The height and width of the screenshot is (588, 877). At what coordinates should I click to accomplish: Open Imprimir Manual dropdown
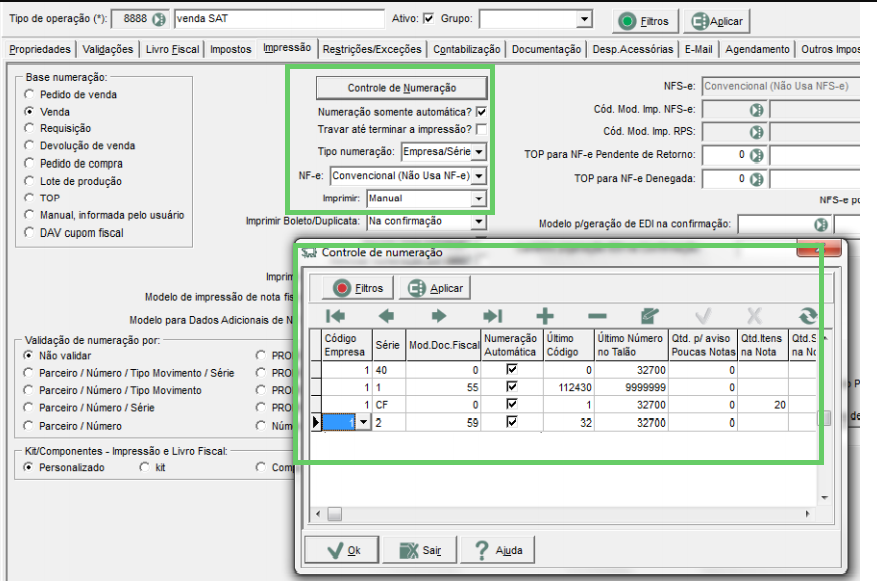[479, 199]
